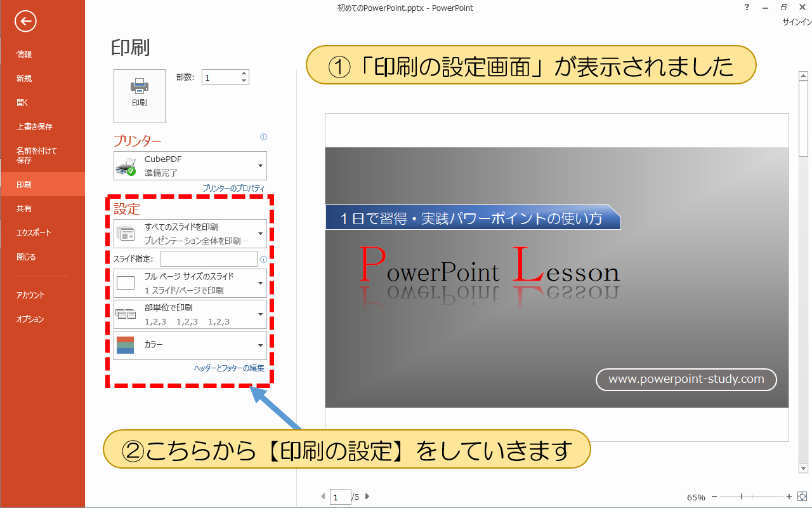Open the プリンターのプロパティ link
Screen dimensions: 812x508
(x=233, y=189)
